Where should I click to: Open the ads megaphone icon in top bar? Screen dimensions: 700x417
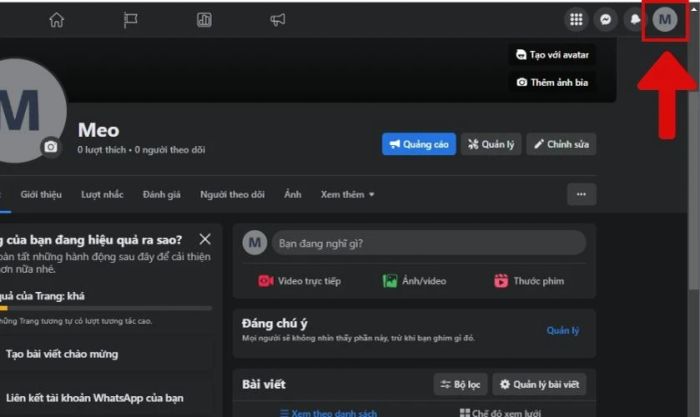(x=277, y=20)
